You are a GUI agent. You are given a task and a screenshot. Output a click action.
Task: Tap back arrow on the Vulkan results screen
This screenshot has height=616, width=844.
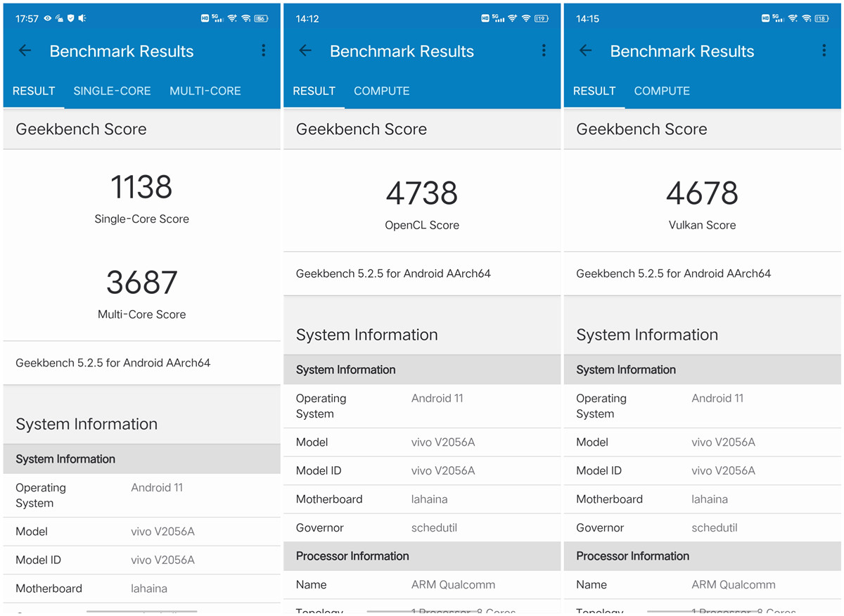585,51
